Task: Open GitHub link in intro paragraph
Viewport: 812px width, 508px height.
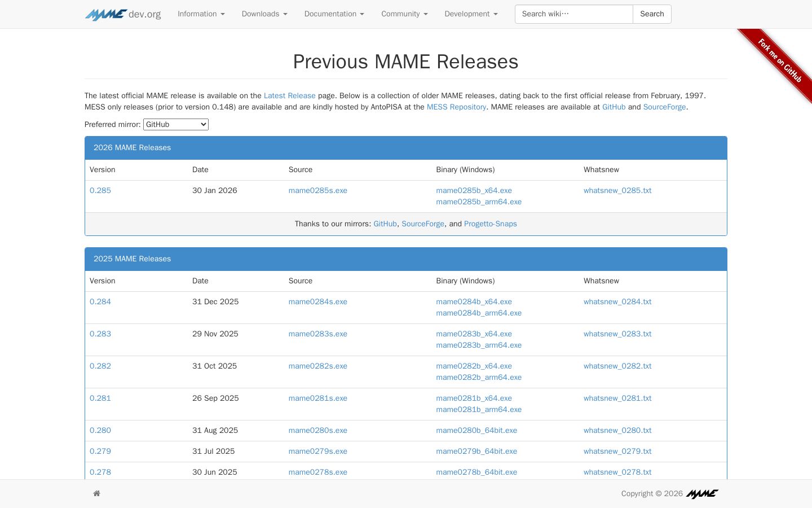Action: [x=614, y=107]
